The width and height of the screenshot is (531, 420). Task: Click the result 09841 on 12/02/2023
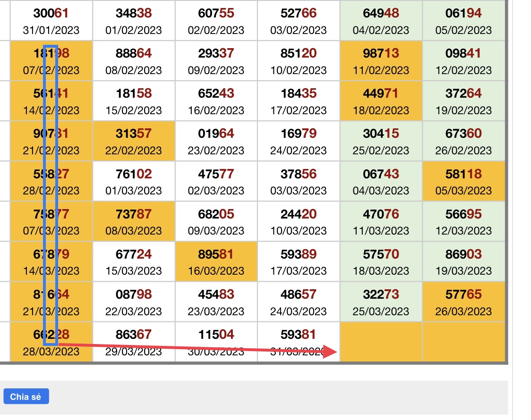pyautogui.click(x=463, y=61)
